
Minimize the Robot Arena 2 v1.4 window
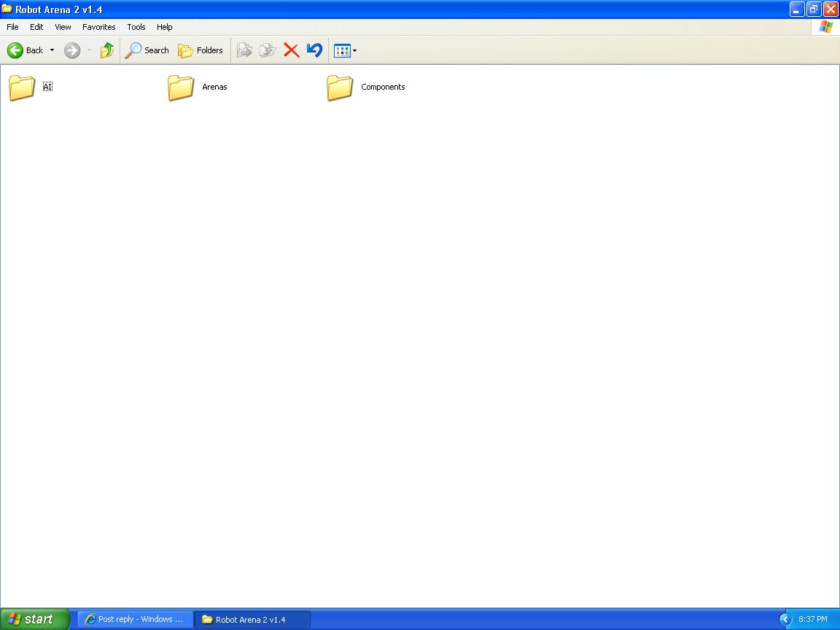[x=796, y=9]
